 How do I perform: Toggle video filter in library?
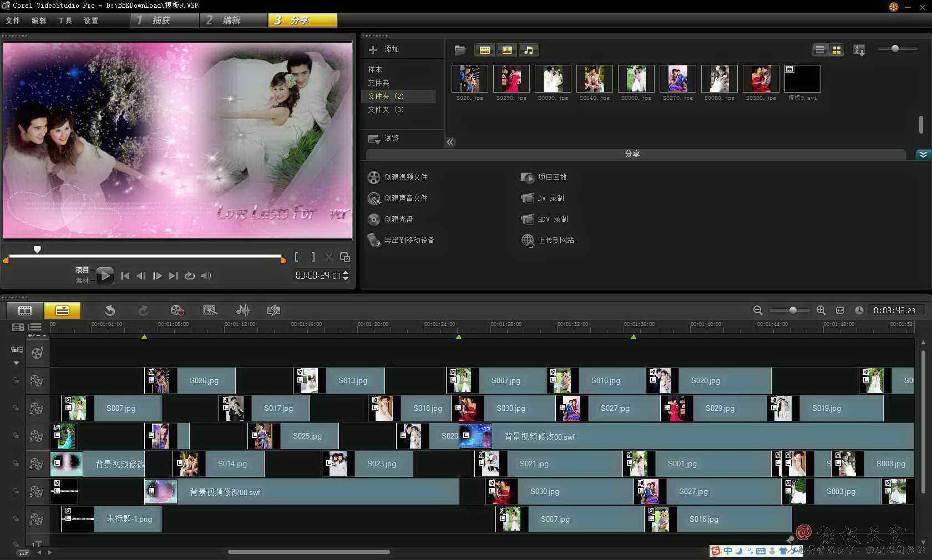485,50
